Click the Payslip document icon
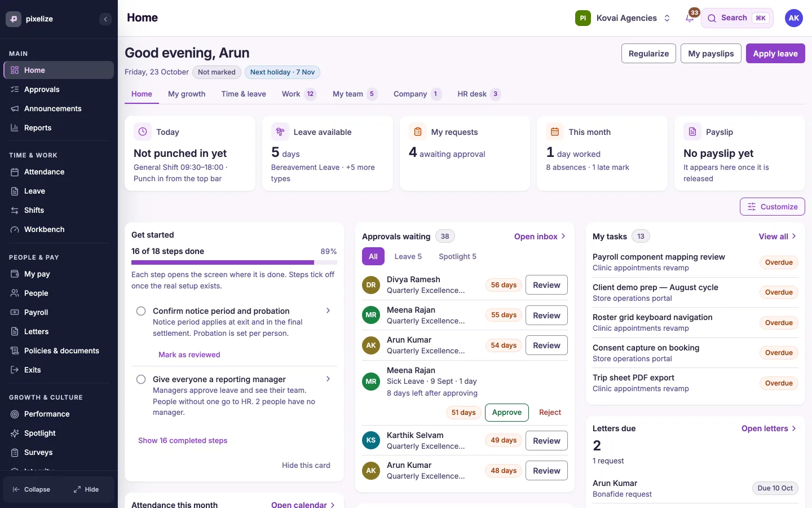 692,132
